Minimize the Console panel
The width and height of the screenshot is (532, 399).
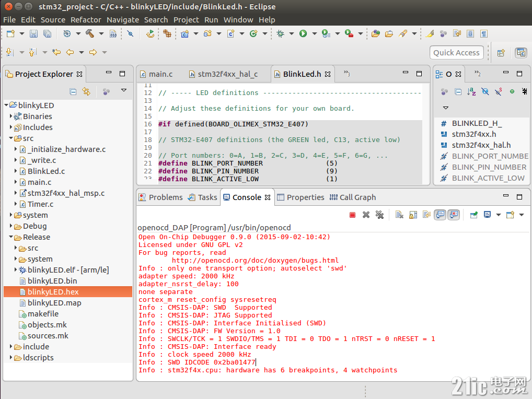point(506,196)
